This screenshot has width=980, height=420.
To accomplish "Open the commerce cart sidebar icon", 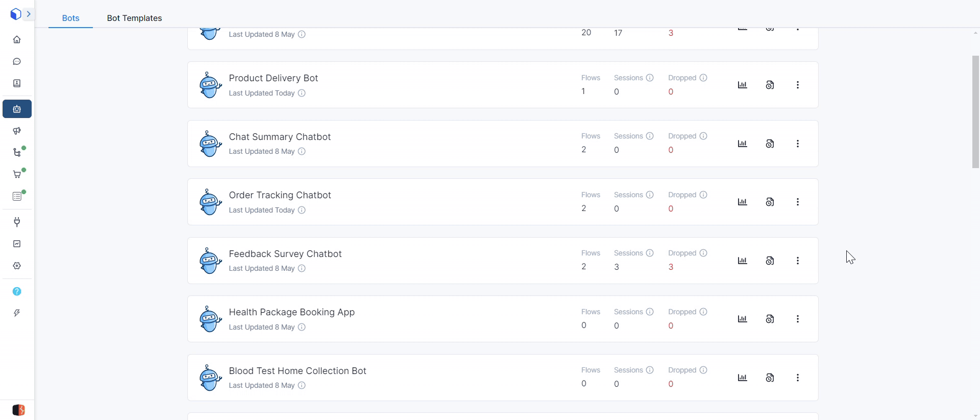I will [x=17, y=175].
